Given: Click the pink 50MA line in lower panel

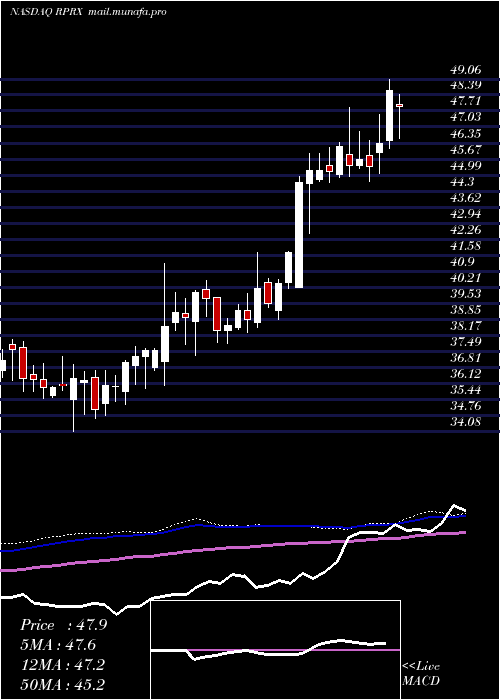Looking at the screenshot, I should tap(232, 548).
